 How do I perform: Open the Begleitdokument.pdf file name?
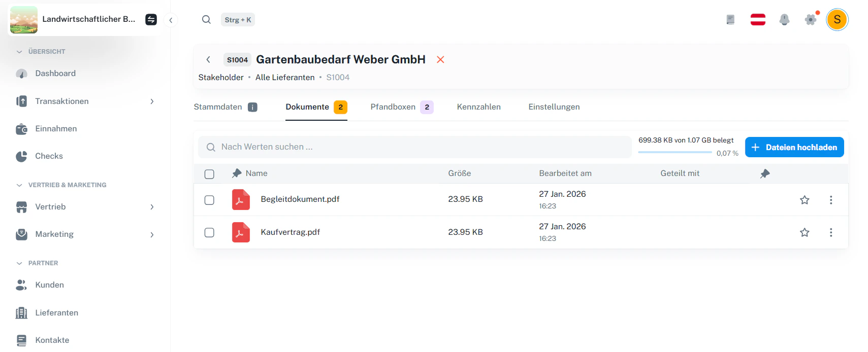pos(300,199)
